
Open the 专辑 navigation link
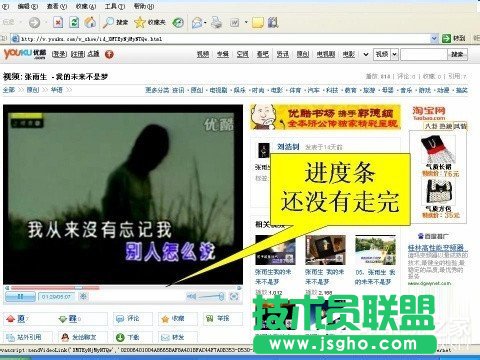[223, 54]
